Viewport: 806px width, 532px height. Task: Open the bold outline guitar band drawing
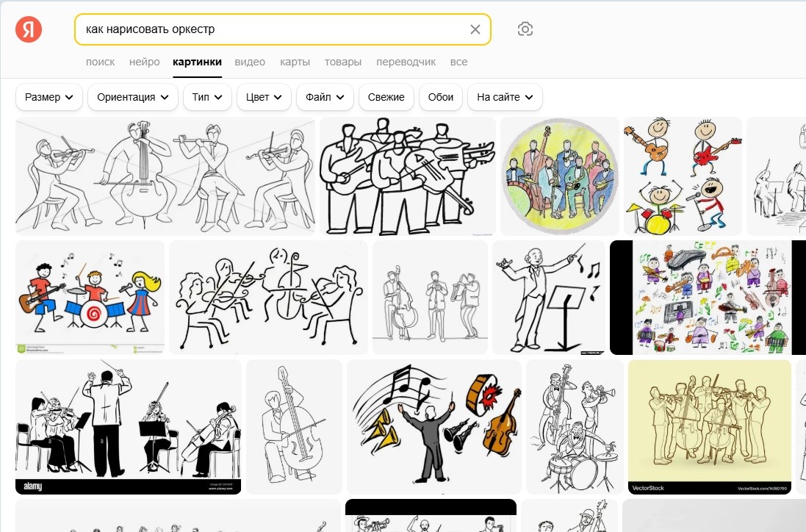[408, 176]
